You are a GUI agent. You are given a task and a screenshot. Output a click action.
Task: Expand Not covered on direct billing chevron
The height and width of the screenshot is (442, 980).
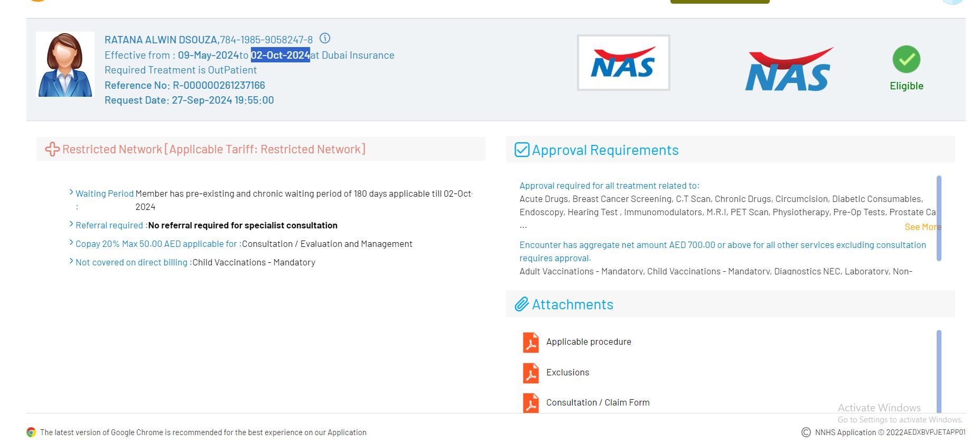[71, 261]
